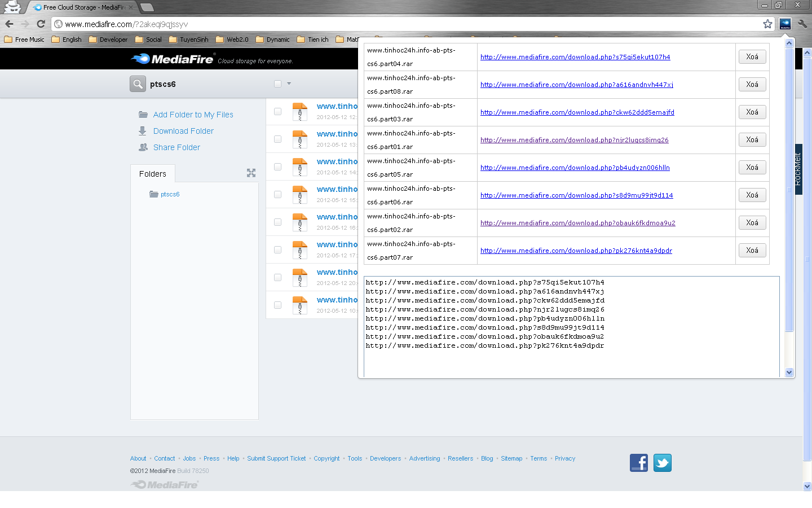Click the archive file icon dated 2012-05-12 12
The width and height of the screenshot is (812, 508).
[300, 111]
